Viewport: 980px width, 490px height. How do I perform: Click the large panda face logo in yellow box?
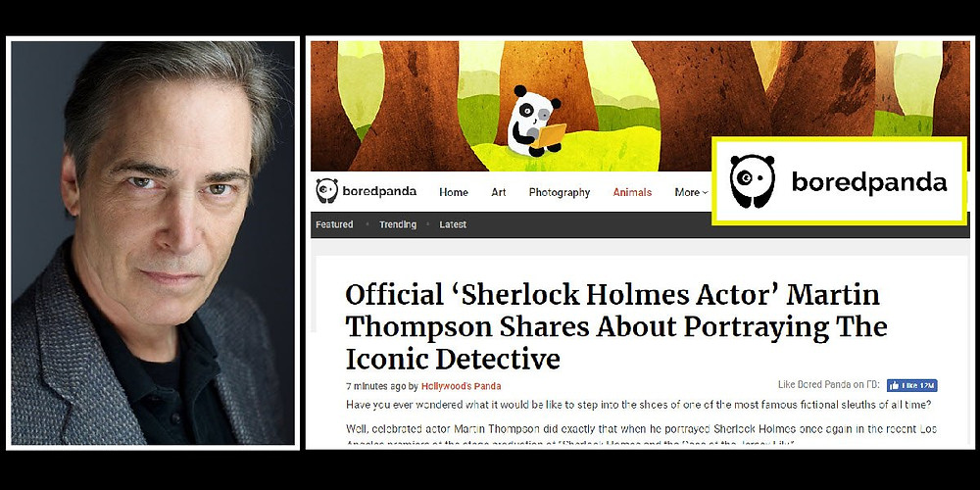click(x=752, y=181)
